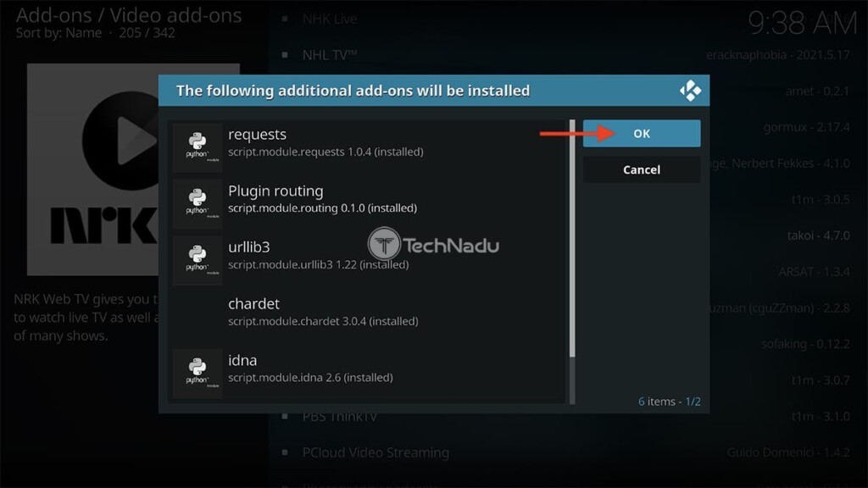
Task: Open PBS ThinkTV in the background list
Action: pyautogui.click(x=339, y=417)
